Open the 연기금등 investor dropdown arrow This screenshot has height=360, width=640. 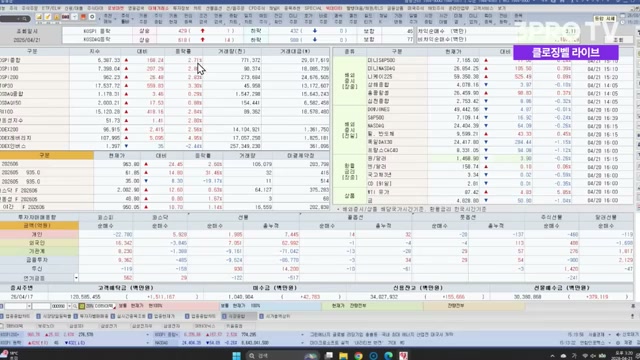point(76,278)
